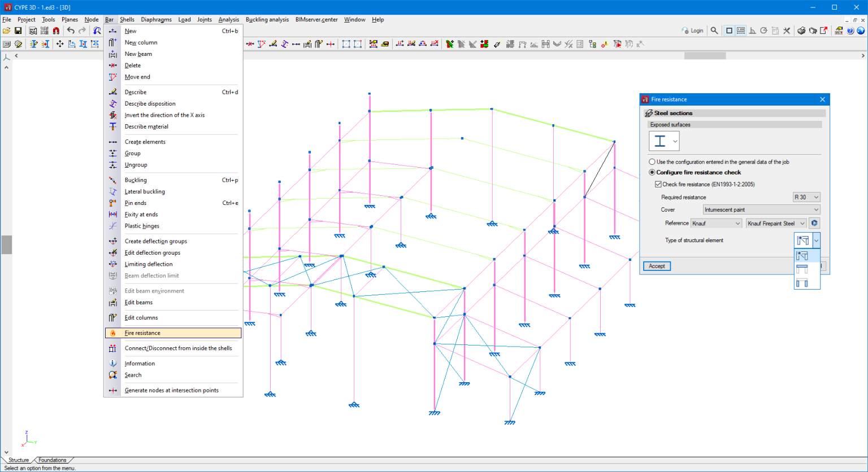Click the magnifier search icon beside Login
This screenshot has width=868, height=472.
pyautogui.click(x=714, y=30)
